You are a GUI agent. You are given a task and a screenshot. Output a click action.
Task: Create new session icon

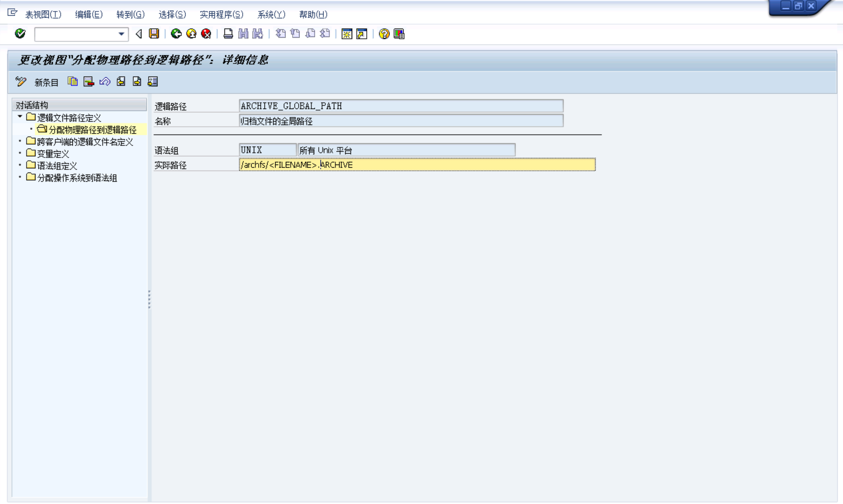(x=347, y=34)
